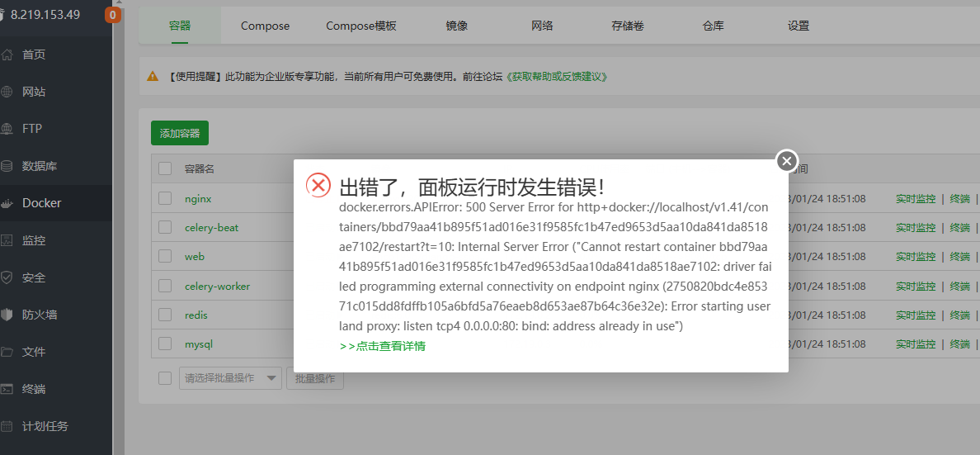980x455 pixels.
Task: Open 实时监控 for the nginx row
Action: (x=916, y=198)
